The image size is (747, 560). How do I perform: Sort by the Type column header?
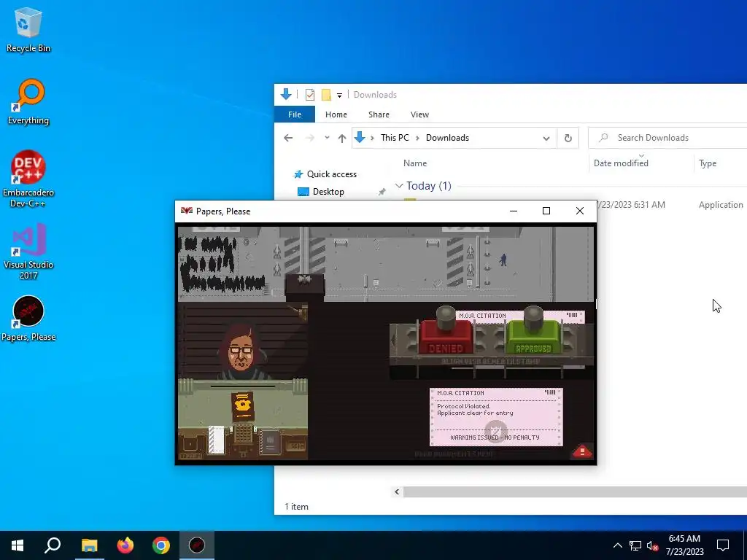(708, 163)
